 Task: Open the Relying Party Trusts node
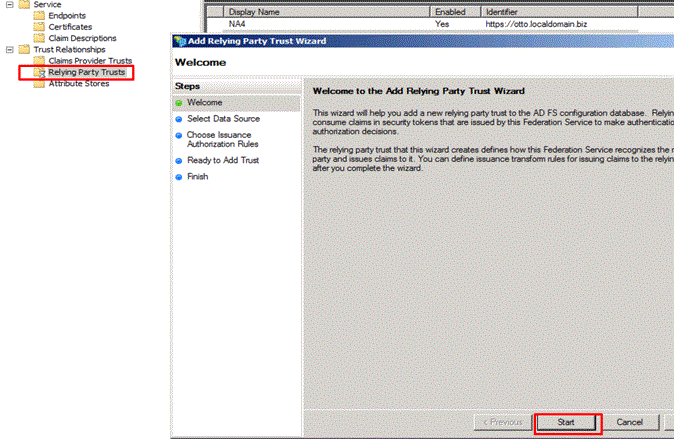[x=91, y=73]
